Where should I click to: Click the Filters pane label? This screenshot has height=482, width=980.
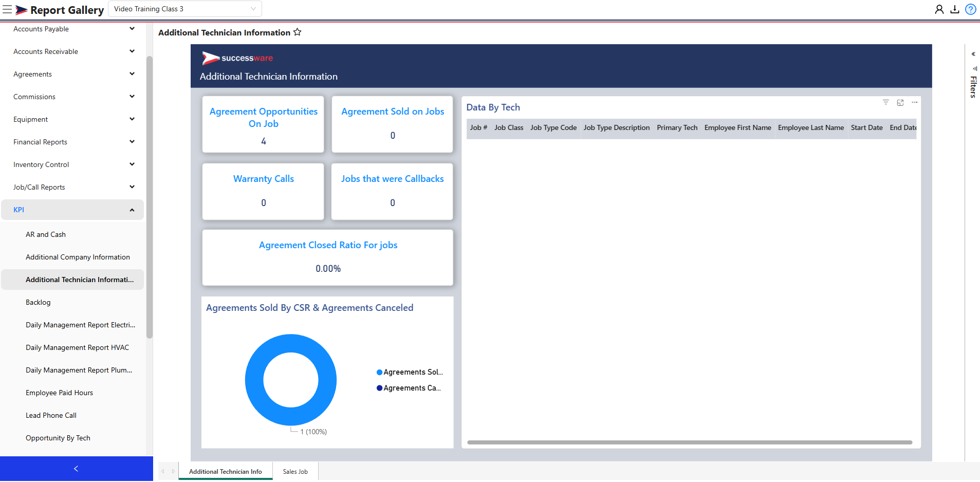pos(973,86)
